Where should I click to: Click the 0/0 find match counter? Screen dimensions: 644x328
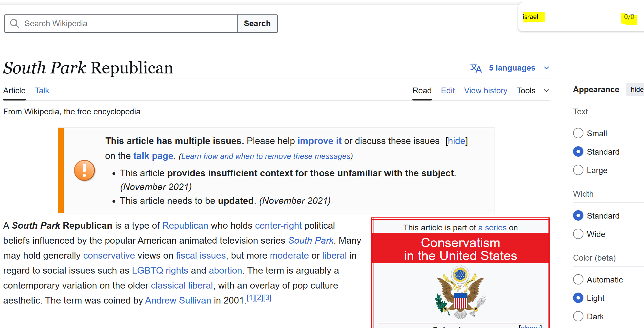629,17
